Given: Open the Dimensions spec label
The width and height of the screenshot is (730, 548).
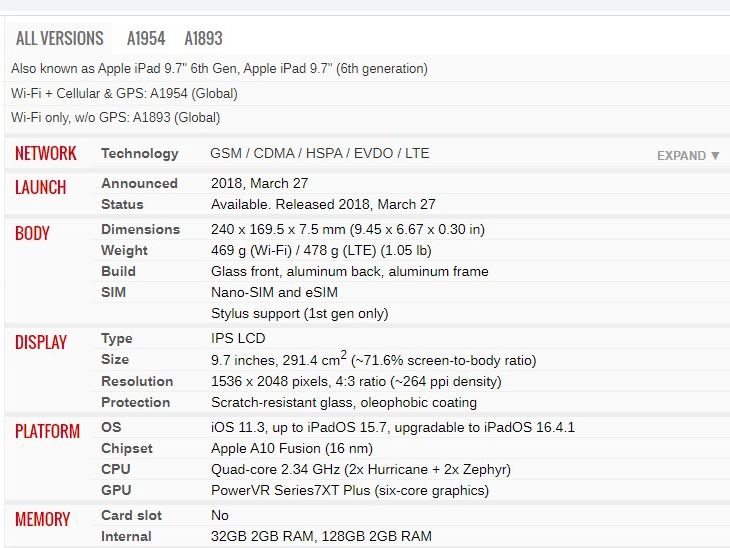Looking at the screenshot, I should click(x=141, y=230).
